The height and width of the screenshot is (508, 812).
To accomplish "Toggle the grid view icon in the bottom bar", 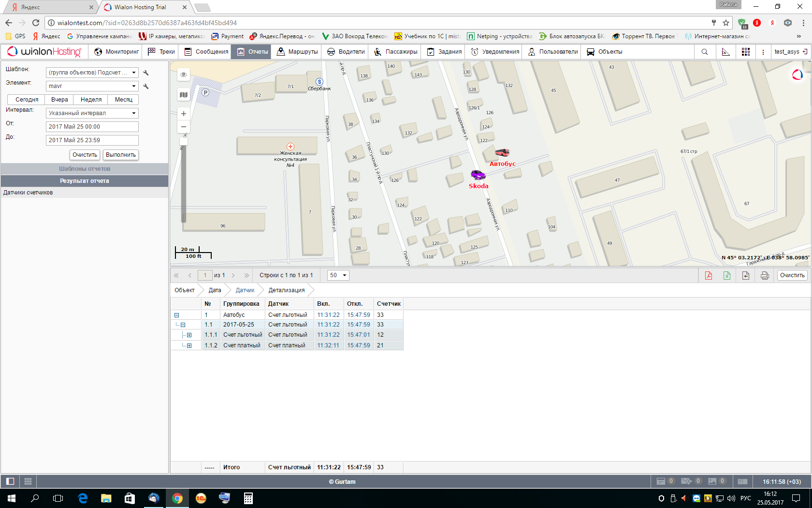I will (x=28, y=481).
